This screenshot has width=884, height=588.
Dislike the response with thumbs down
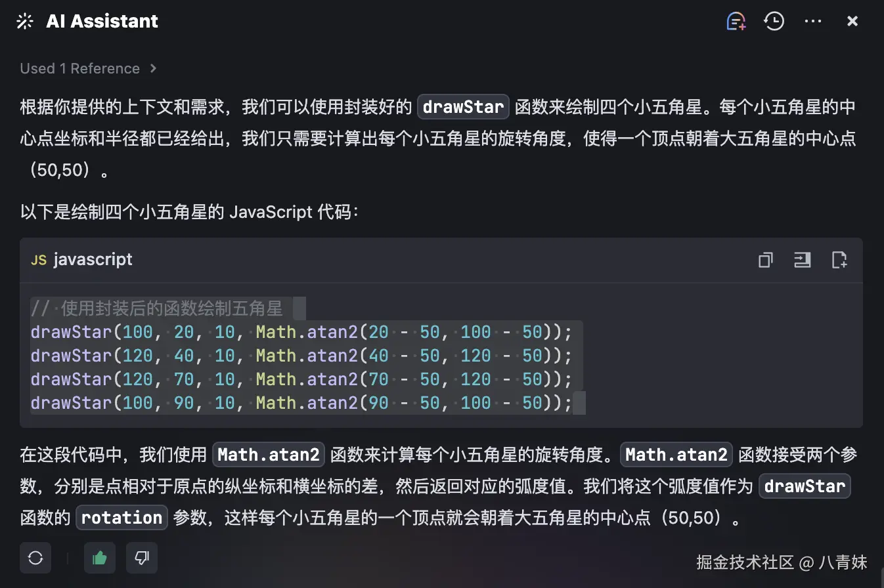click(x=141, y=558)
